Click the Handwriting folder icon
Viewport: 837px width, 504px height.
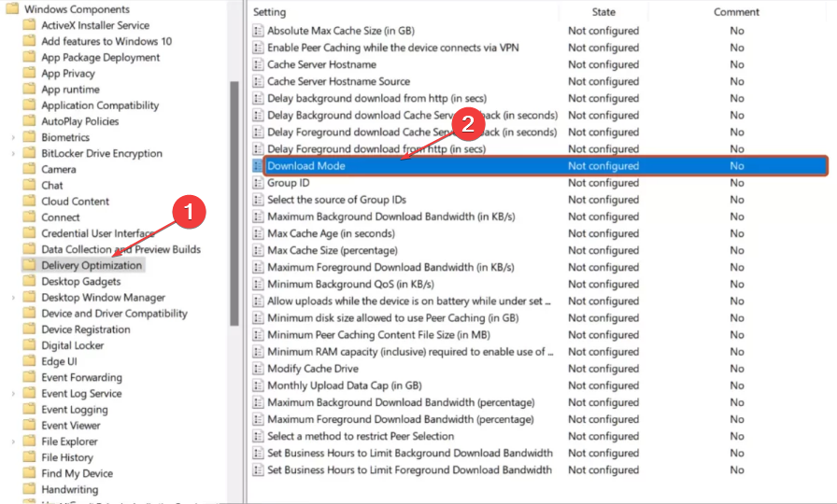click(x=29, y=489)
